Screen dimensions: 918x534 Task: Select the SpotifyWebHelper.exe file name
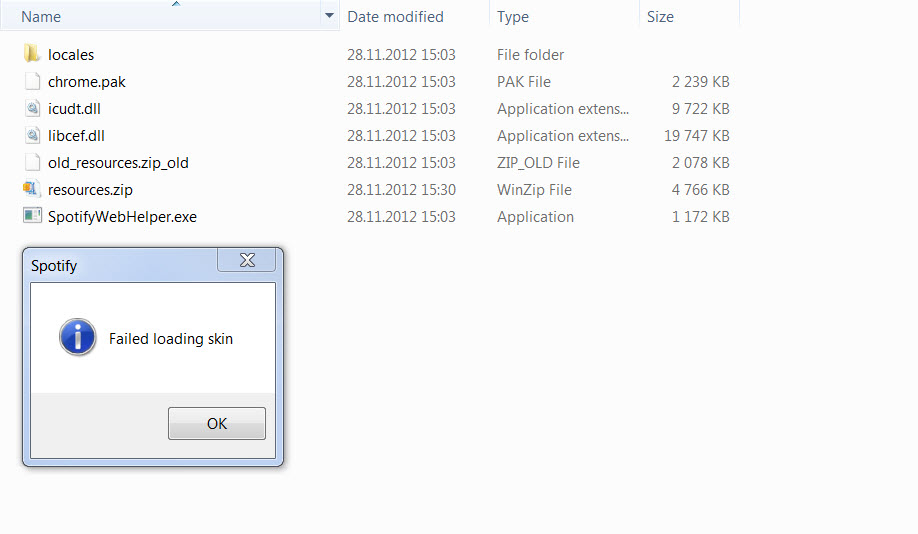click(122, 217)
